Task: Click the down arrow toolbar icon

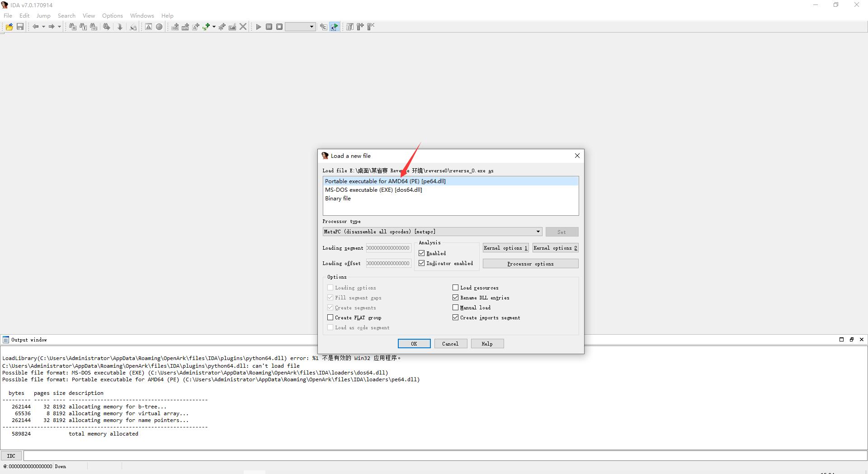Action: (120, 27)
